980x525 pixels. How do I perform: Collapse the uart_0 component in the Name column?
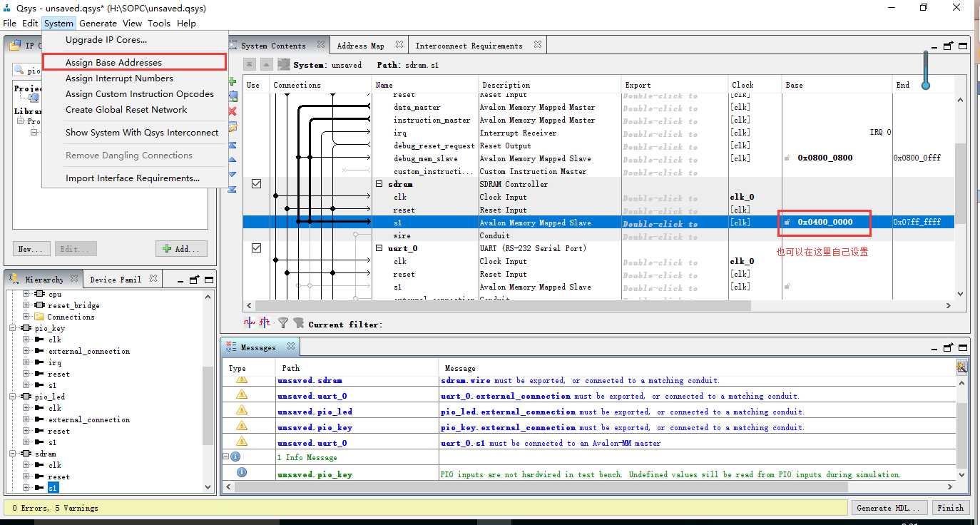tap(380, 248)
